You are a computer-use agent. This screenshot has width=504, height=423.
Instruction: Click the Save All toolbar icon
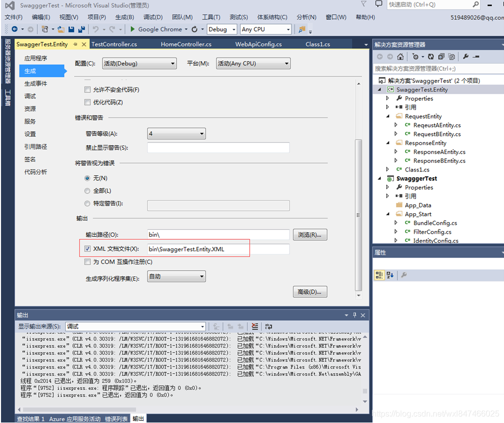click(82, 29)
